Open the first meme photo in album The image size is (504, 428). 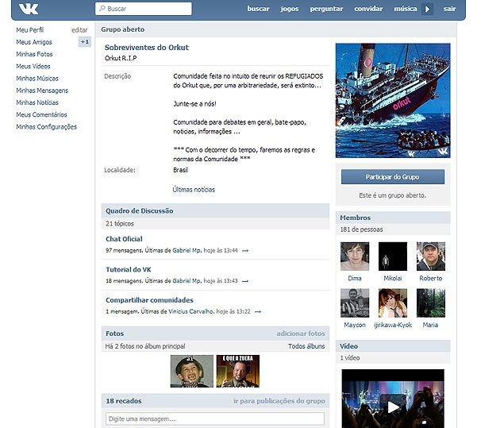coord(192,371)
